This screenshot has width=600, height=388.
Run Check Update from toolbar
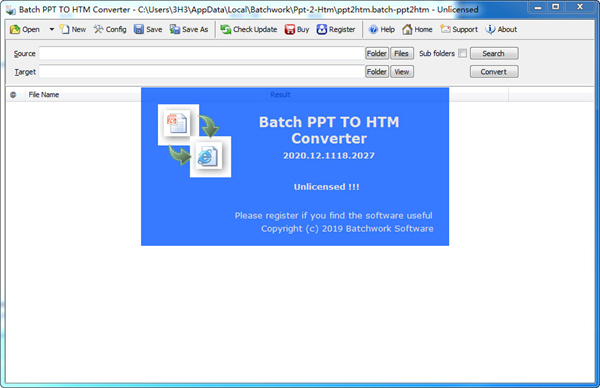coord(249,29)
